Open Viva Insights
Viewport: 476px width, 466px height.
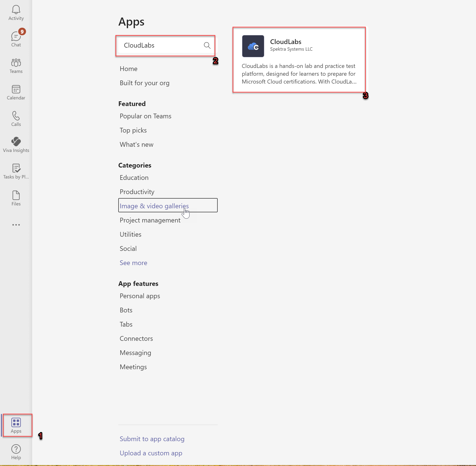click(x=16, y=145)
